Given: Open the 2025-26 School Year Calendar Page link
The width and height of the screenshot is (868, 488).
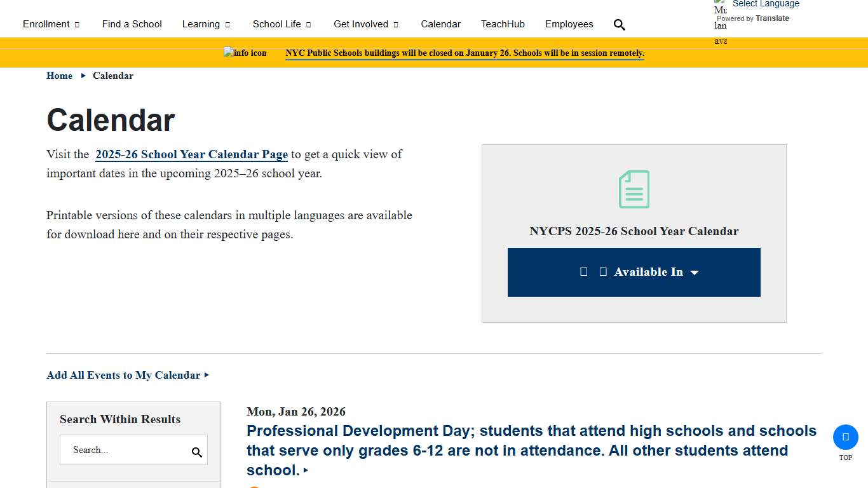Looking at the screenshot, I should [191, 154].
